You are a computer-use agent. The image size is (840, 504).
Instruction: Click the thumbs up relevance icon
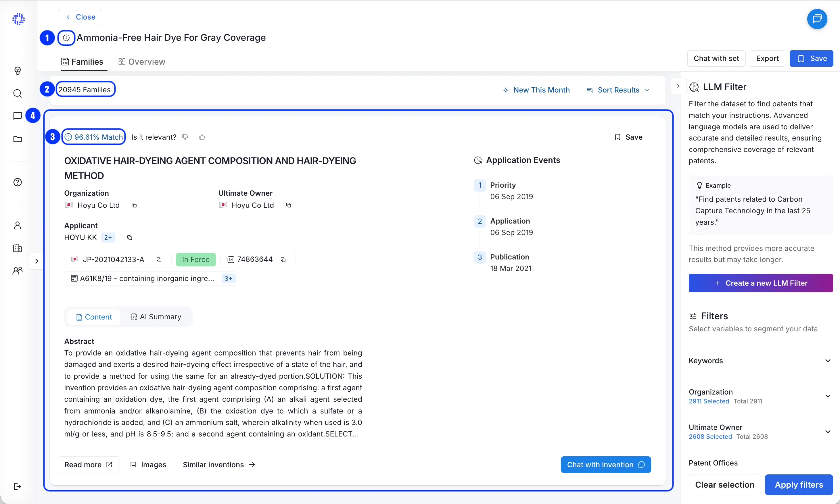(202, 137)
